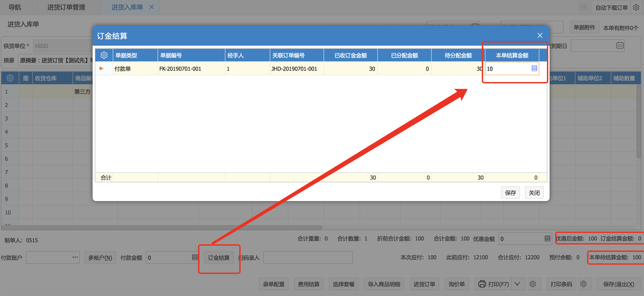Open the 付款账户 ellipsis selector

pyautogui.click(x=75, y=257)
